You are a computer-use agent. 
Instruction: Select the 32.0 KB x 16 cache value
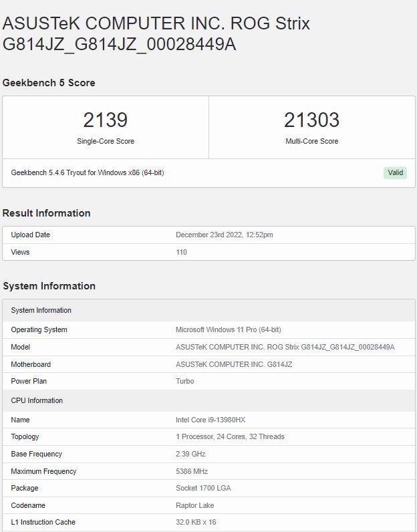point(196,522)
